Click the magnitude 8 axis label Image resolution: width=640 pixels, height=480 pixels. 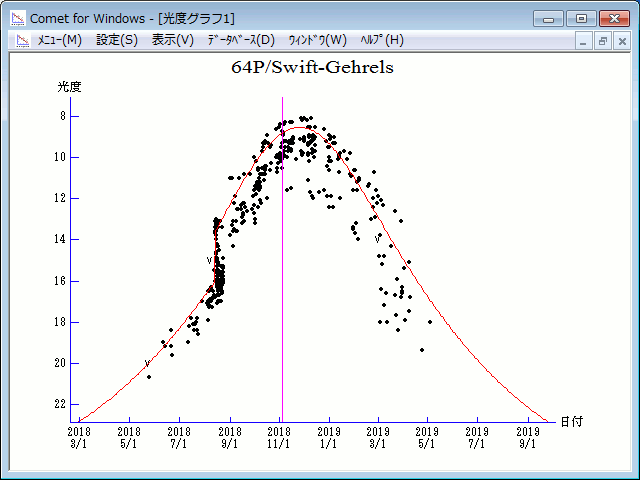coord(63,116)
